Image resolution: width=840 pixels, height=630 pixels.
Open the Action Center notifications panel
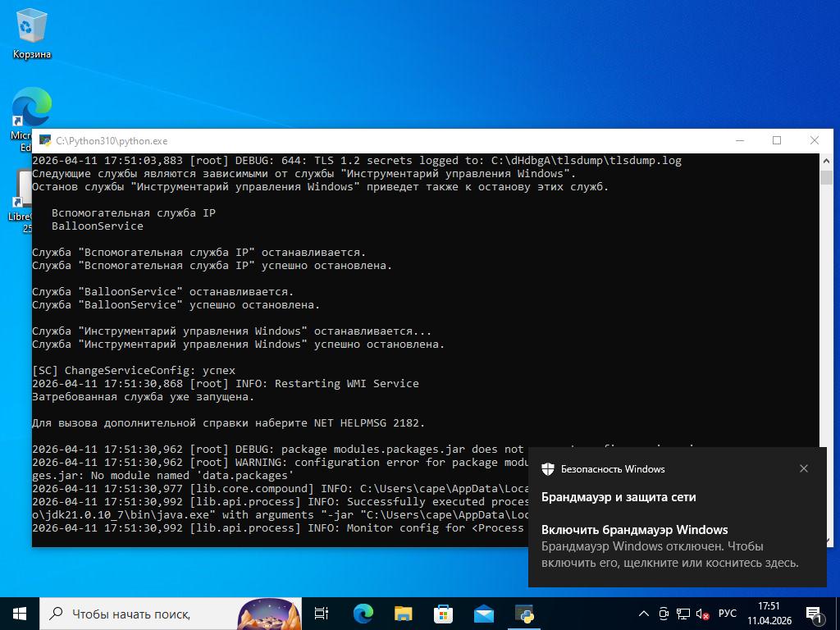coord(815,613)
